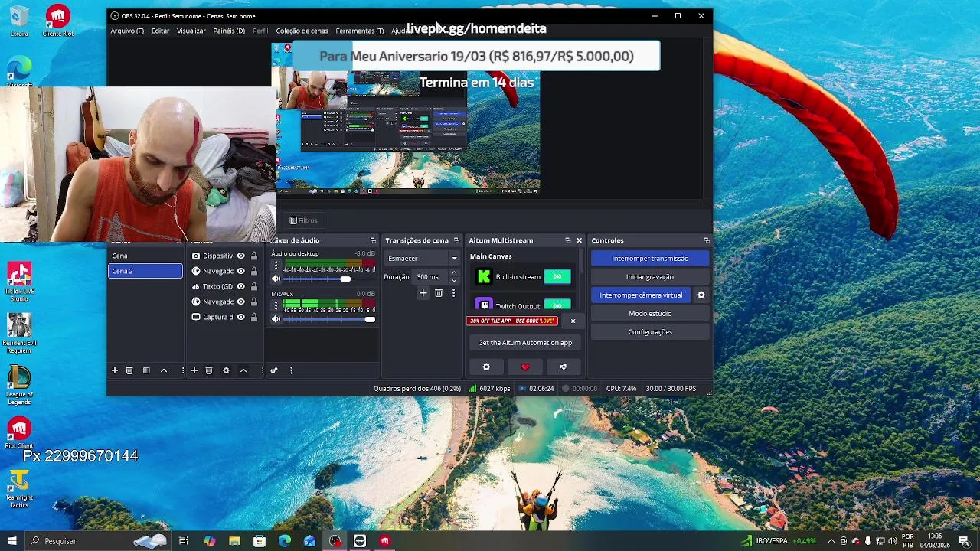
Task: Open scene filters icon in scenes toolbar
Action: [146, 370]
